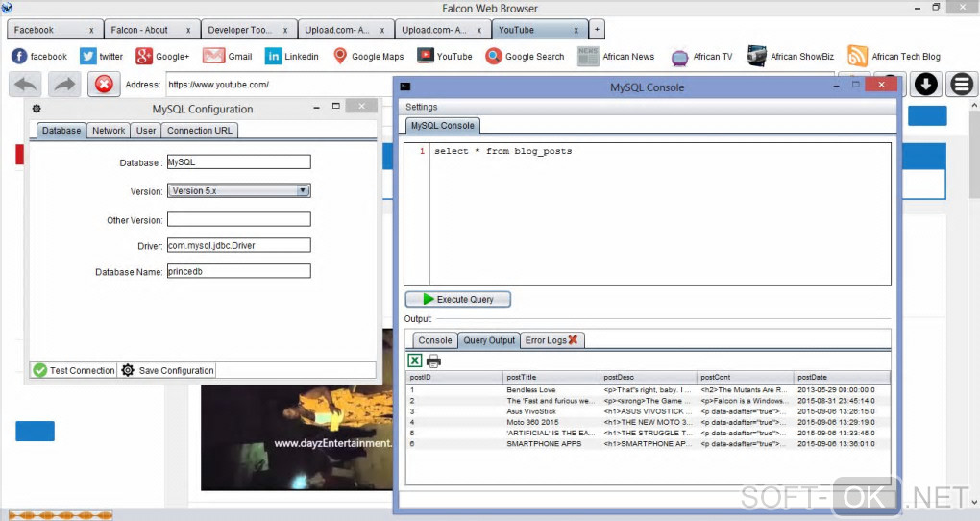
Task: Open the downloads arrow button
Action: 925,84
